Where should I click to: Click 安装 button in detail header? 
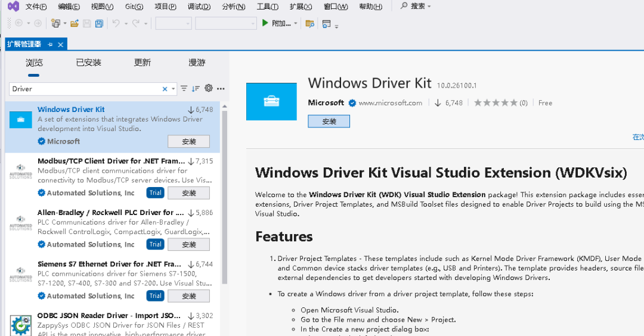pos(329,122)
